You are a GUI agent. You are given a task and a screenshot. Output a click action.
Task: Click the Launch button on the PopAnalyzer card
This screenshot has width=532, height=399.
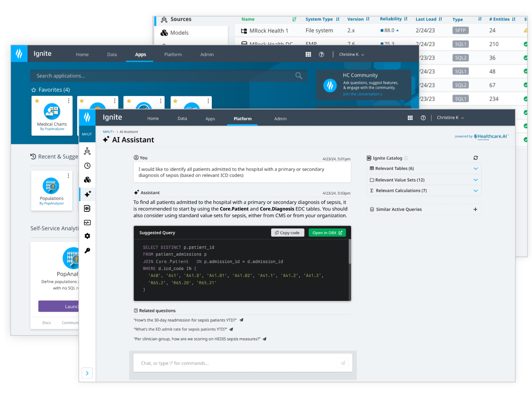[x=59, y=306]
